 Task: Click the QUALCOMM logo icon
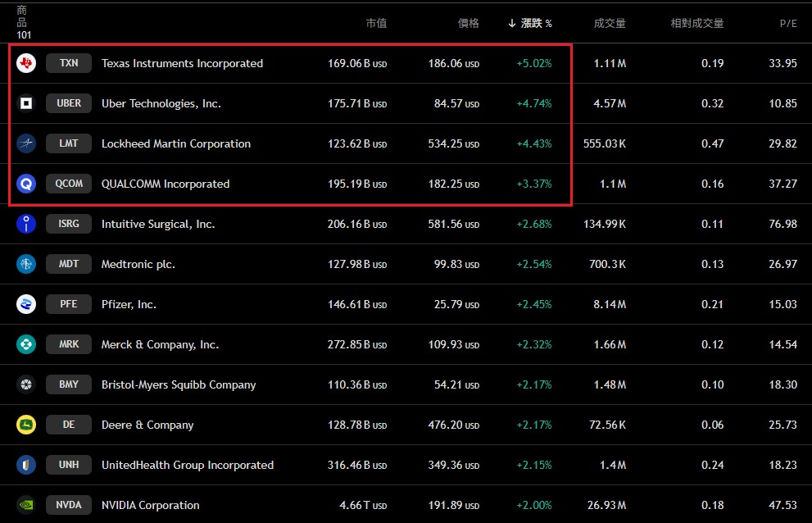26,184
